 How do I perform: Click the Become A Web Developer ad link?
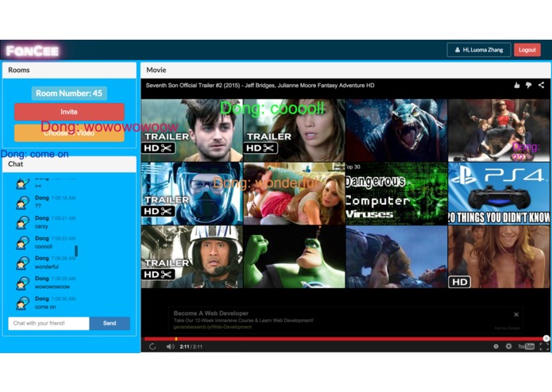(212, 327)
